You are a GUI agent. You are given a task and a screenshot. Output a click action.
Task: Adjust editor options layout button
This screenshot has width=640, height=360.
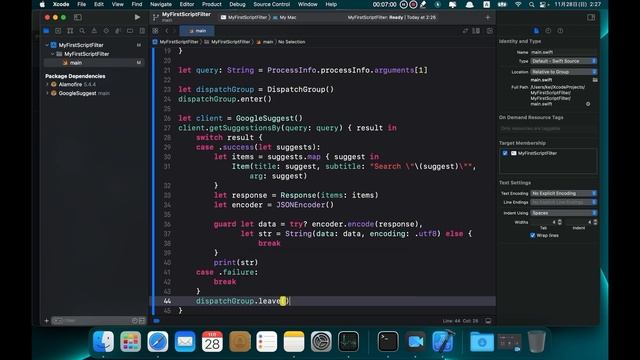(x=476, y=31)
